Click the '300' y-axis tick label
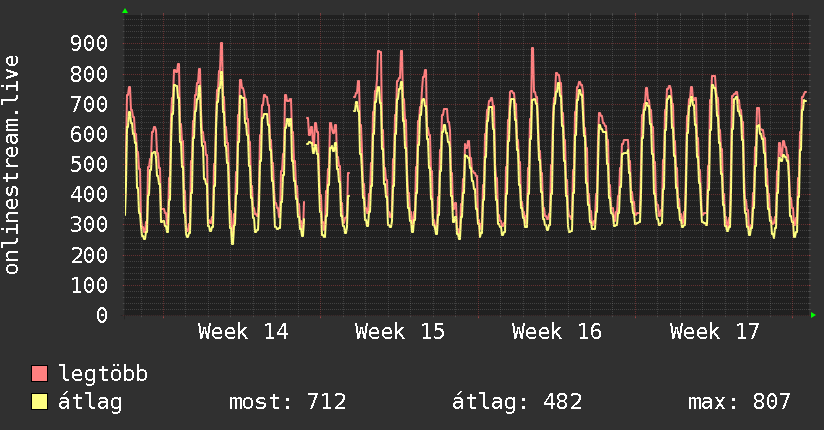Image resolution: width=824 pixels, height=430 pixels. 89,225
